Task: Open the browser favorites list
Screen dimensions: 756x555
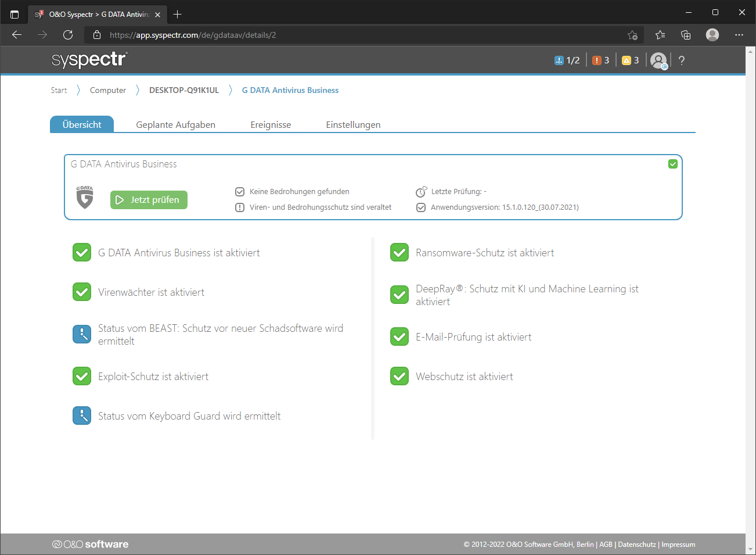Action: [x=660, y=35]
